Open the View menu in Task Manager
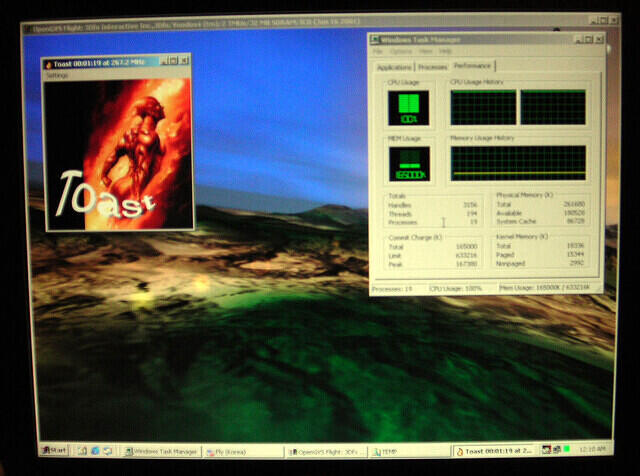Screen dimensions: 640x476 point(426,51)
